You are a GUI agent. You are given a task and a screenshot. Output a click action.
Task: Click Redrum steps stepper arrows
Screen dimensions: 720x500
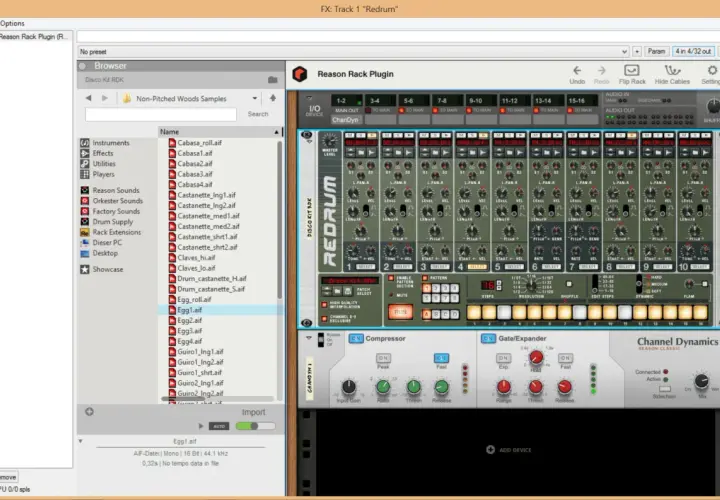(499, 285)
